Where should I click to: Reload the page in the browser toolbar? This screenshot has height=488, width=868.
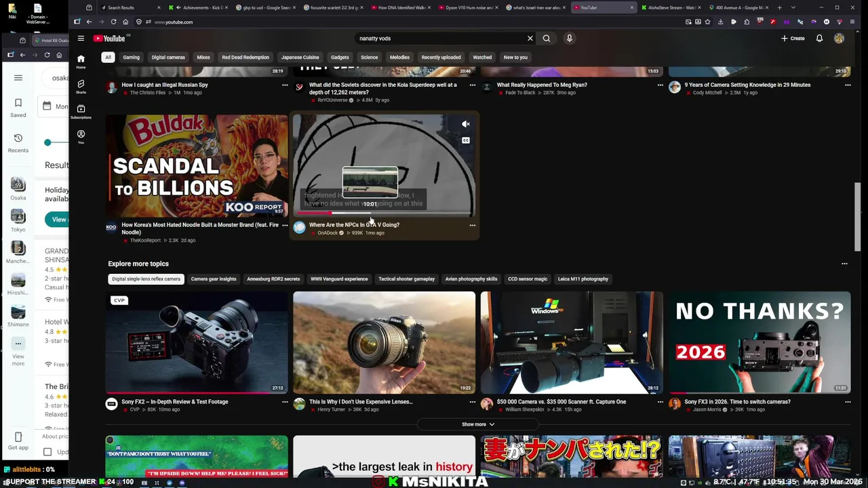pyautogui.click(x=113, y=22)
